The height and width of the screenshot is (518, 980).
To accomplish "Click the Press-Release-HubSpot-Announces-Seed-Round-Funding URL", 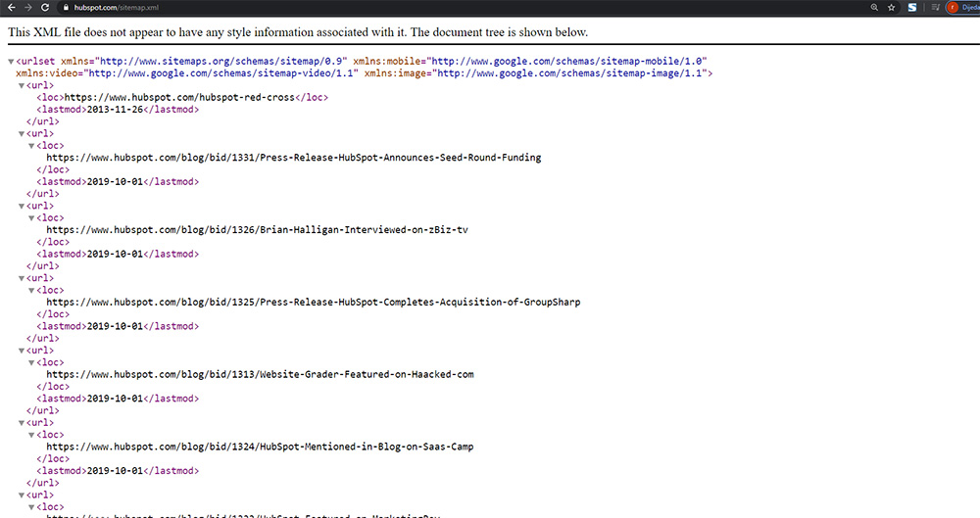I will click(294, 158).
